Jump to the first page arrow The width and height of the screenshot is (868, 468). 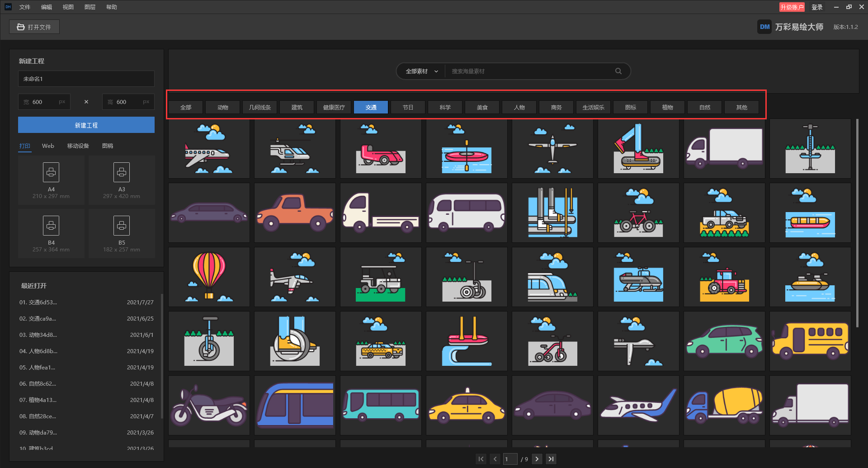(x=481, y=459)
